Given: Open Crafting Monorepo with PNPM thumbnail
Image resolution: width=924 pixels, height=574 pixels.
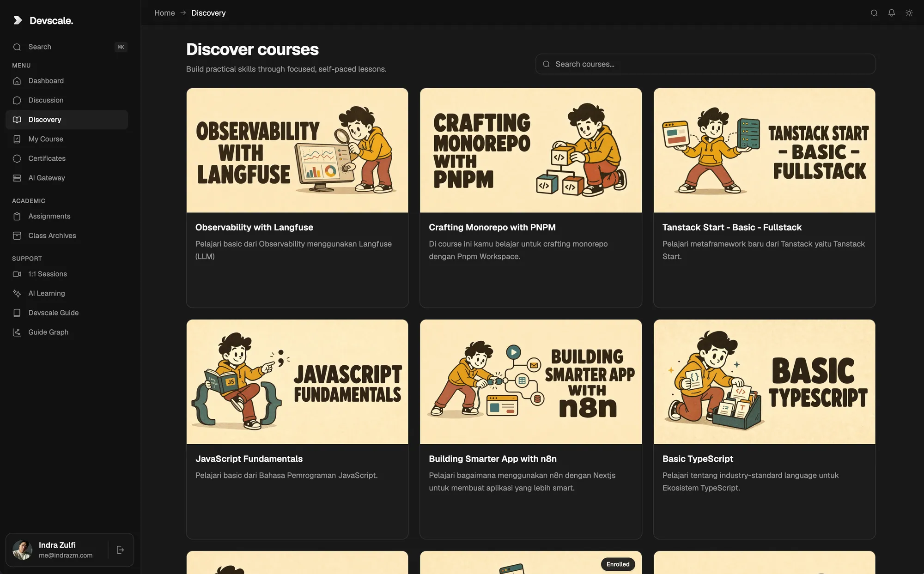Looking at the screenshot, I should (x=530, y=151).
